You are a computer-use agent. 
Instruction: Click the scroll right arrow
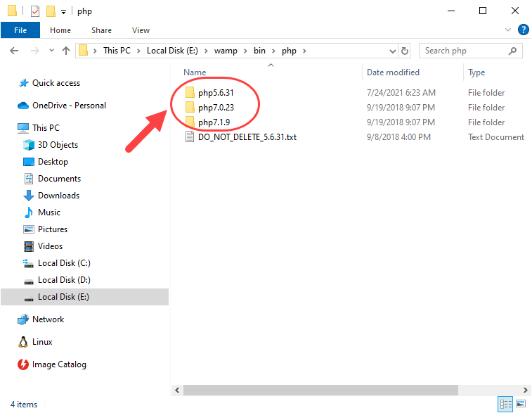[x=525, y=390]
